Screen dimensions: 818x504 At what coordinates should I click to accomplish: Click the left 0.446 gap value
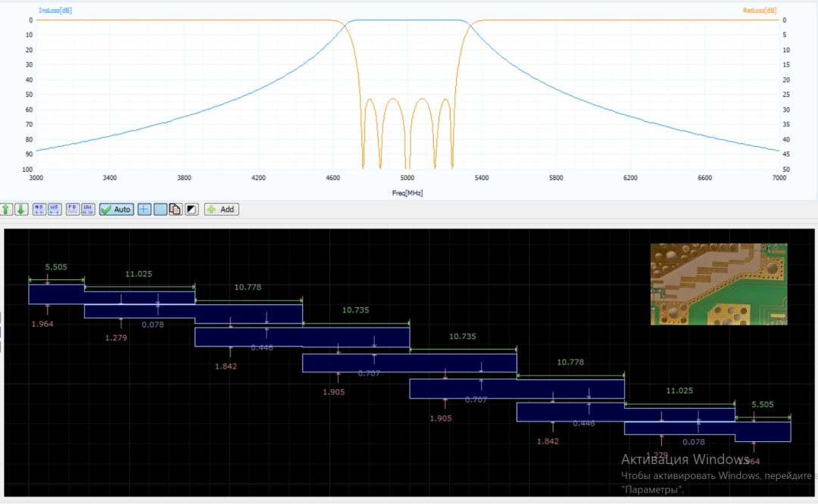(x=262, y=347)
